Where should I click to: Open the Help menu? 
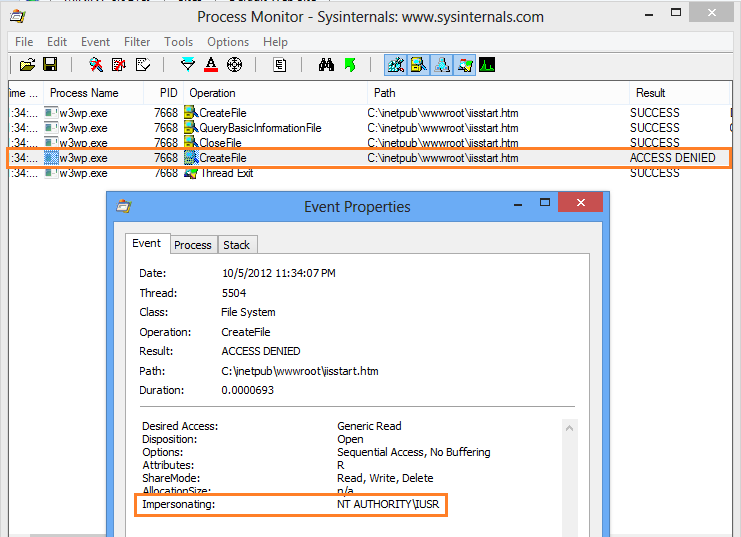pyautogui.click(x=275, y=42)
